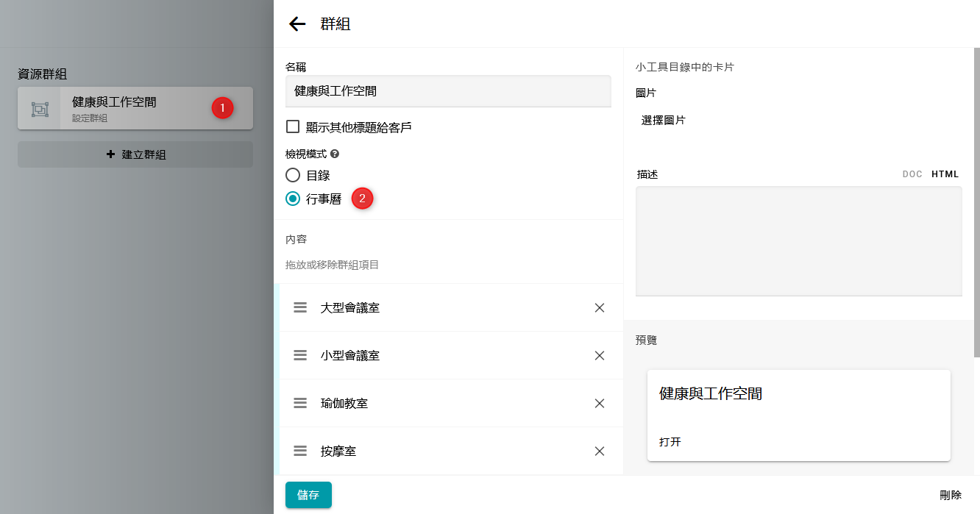Enable 顯示其他標題給客戶 checkbox
The width and height of the screenshot is (980, 514).
293,126
